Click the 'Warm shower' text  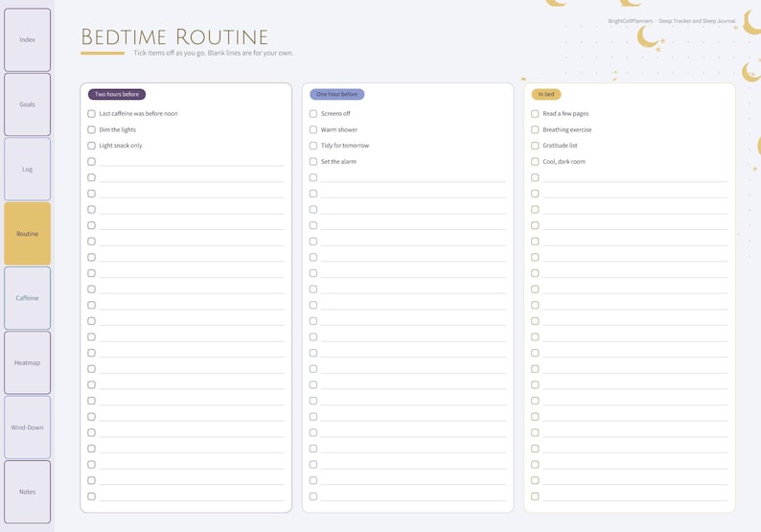(x=338, y=129)
